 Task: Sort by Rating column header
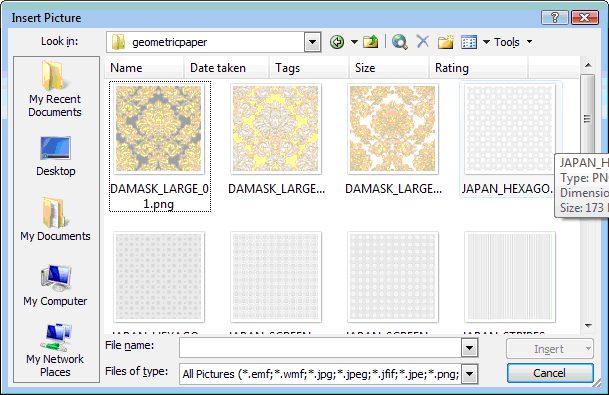tap(478, 68)
